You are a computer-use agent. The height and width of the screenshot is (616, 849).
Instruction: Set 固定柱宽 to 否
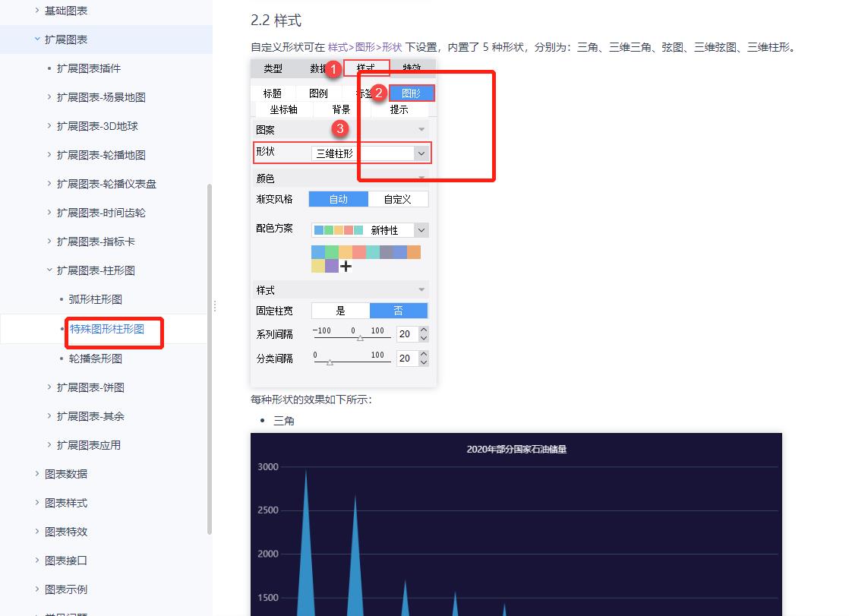point(399,311)
